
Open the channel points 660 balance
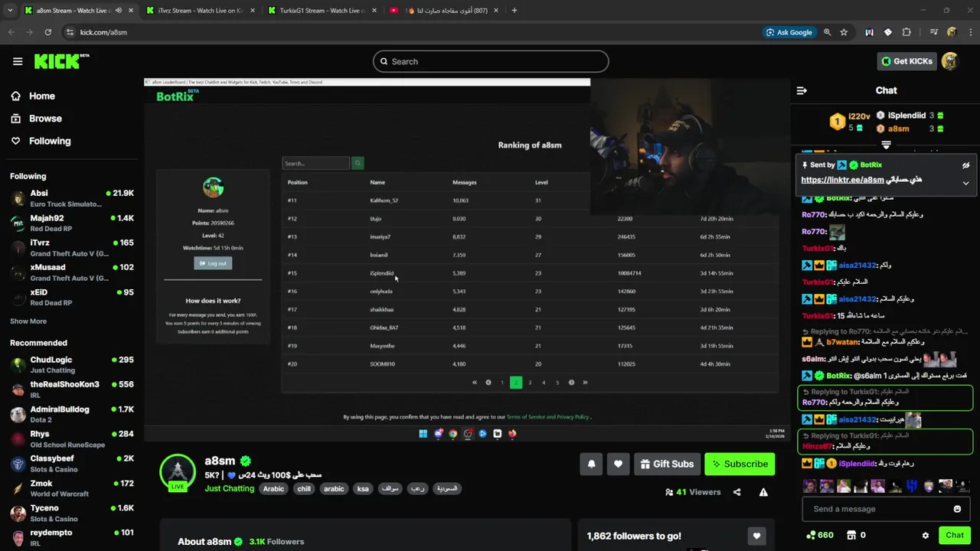(x=820, y=535)
